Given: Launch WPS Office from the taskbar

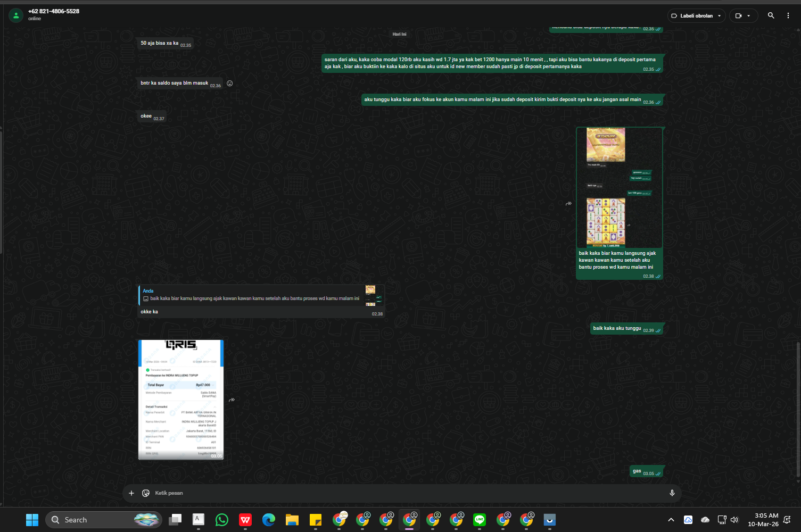Looking at the screenshot, I should 245,520.
